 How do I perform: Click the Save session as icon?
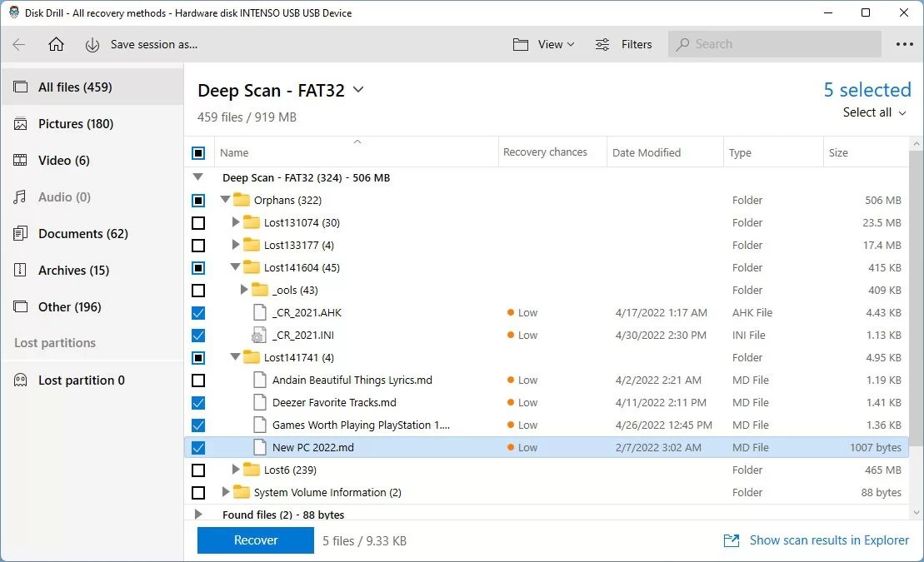pyautogui.click(x=92, y=44)
